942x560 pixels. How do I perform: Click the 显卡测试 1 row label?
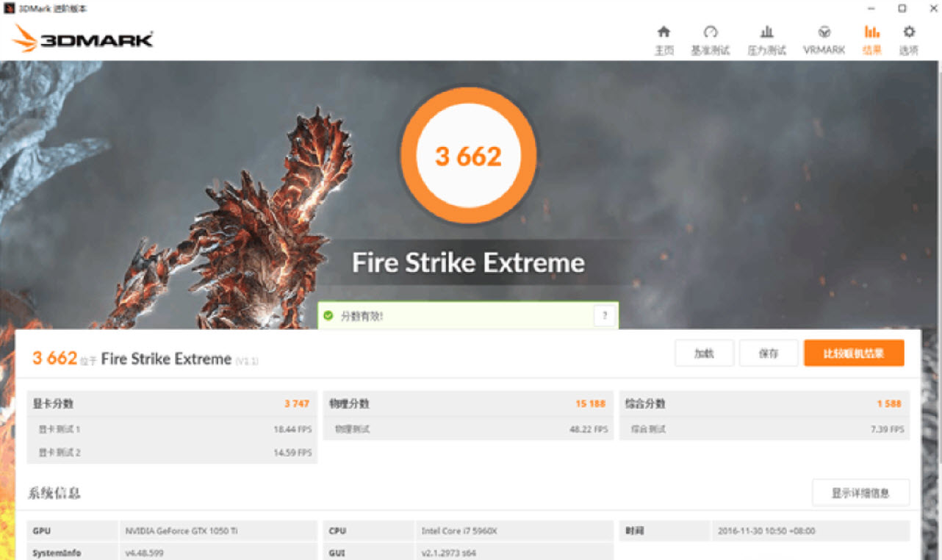pos(60,429)
